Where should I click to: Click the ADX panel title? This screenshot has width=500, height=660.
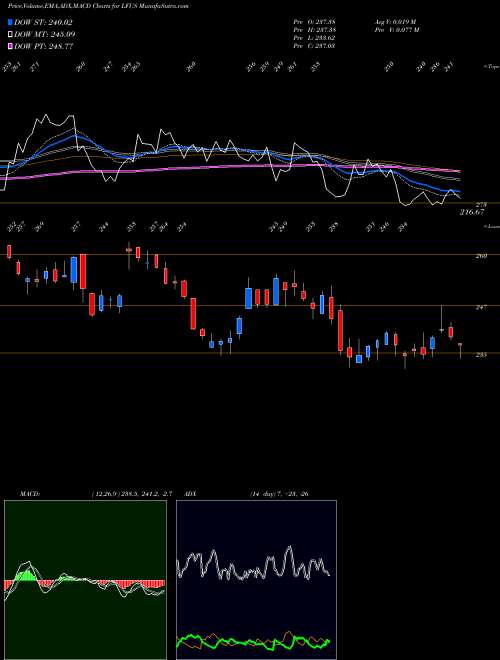pos(192,494)
